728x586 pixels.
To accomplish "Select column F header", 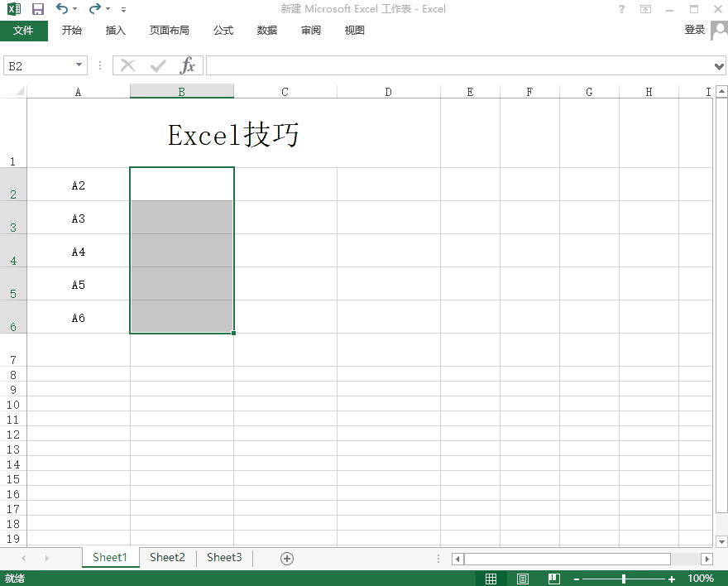I will (529, 92).
